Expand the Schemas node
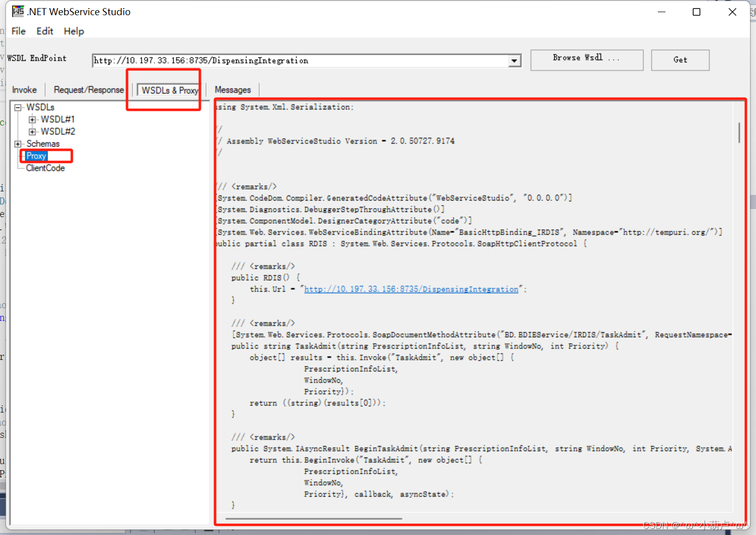This screenshot has width=756, height=535. [x=18, y=144]
